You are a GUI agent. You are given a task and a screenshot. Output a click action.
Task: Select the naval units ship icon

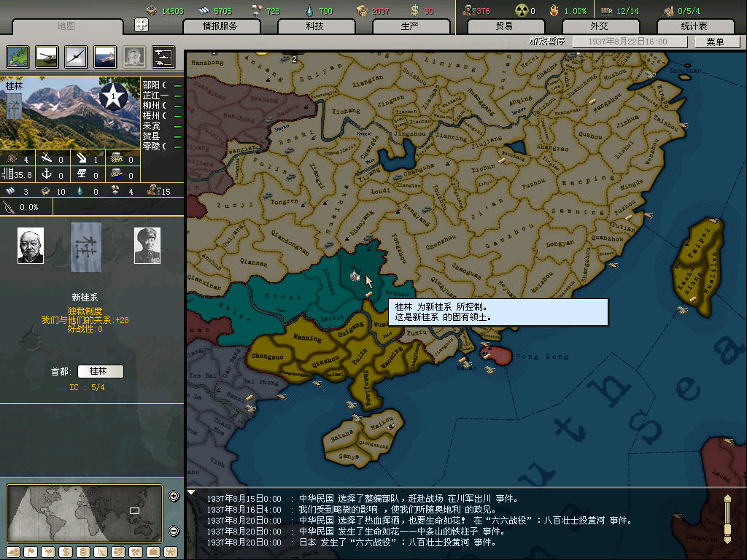click(105, 57)
